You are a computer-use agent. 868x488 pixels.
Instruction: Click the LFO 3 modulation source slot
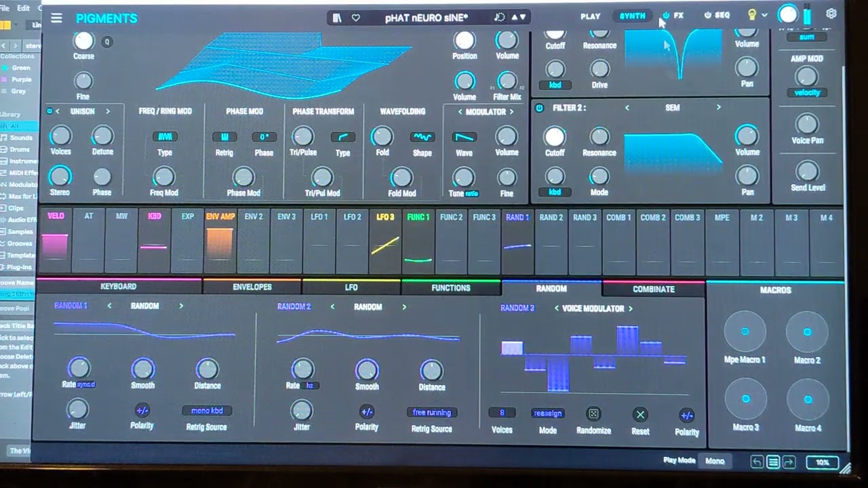pyautogui.click(x=385, y=240)
